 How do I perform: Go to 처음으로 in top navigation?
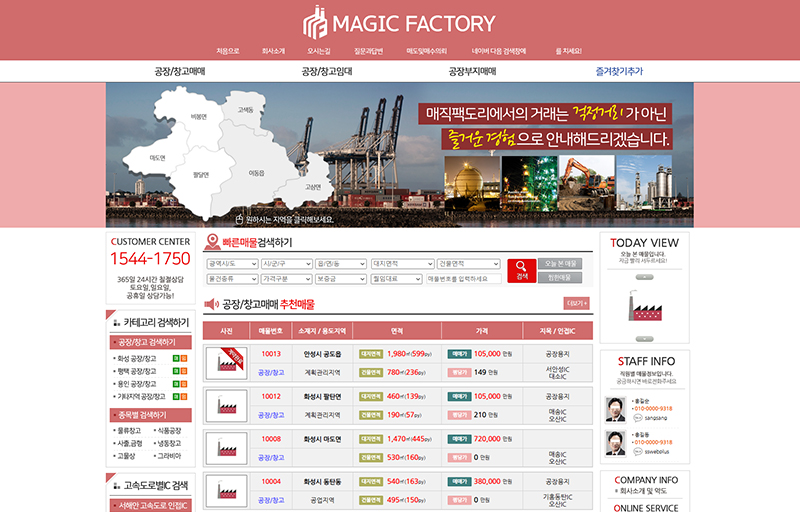click(x=228, y=51)
